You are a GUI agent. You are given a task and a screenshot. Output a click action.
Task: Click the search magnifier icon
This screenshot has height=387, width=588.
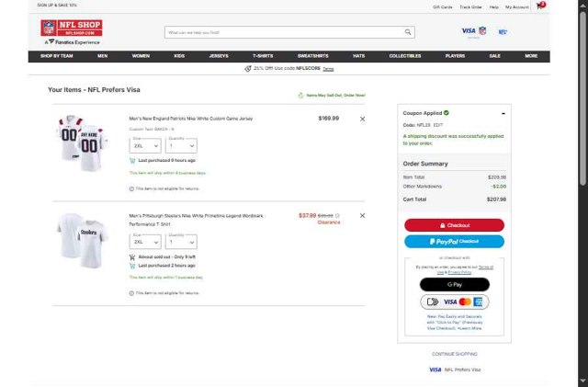(408, 32)
